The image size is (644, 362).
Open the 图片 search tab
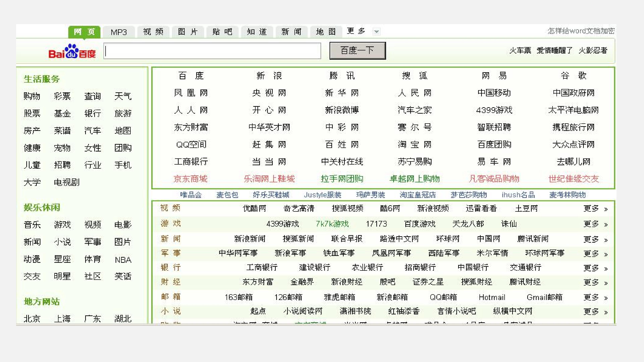[x=188, y=32]
